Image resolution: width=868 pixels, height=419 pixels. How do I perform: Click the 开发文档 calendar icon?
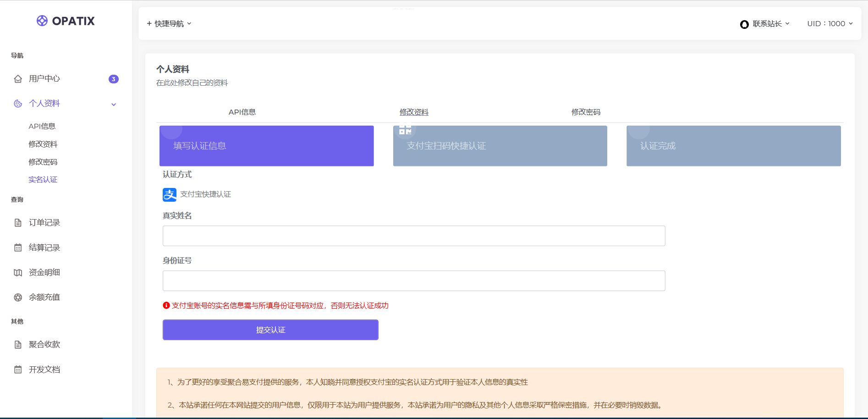pos(17,369)
